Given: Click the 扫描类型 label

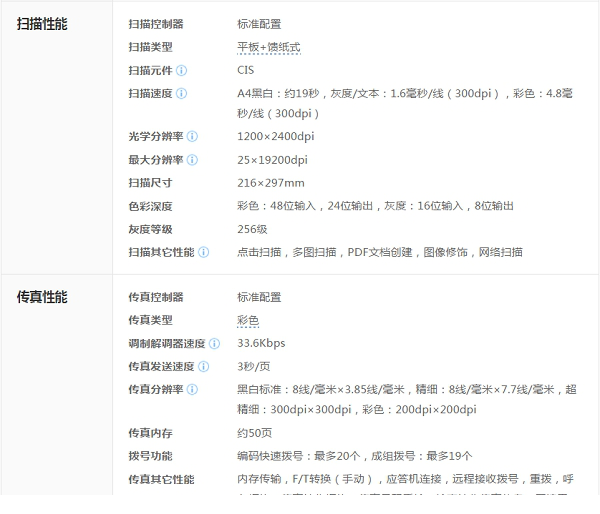Looking at the screenshot, I should coord(150,47).
